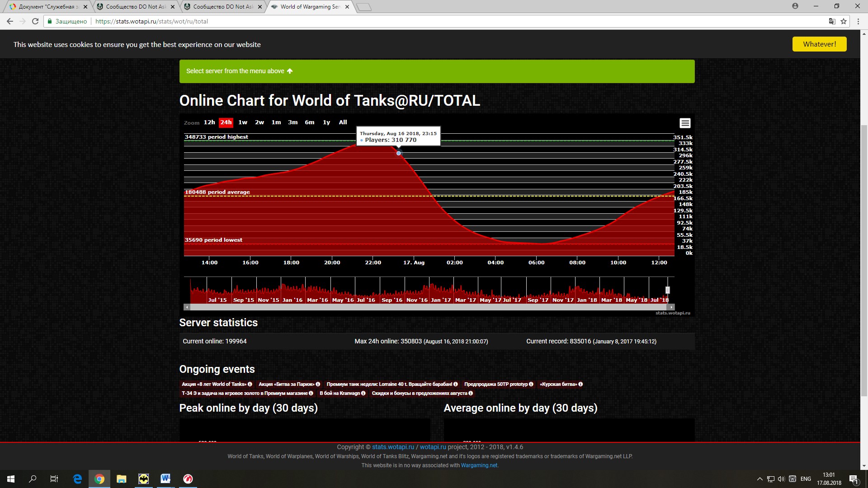
Task: Open the clock showing 13:01
Action: tap(829, 479)
